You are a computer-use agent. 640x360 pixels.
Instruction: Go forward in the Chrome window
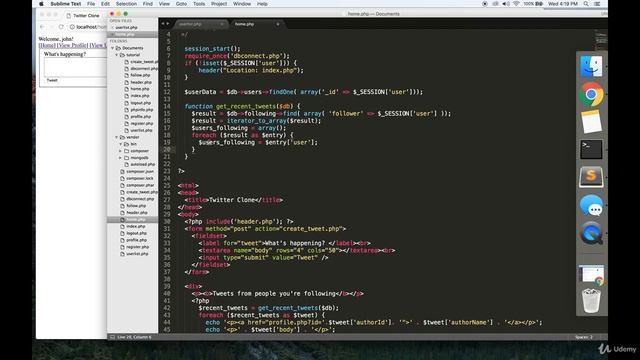pyautogui.click(x=52, y=27)
